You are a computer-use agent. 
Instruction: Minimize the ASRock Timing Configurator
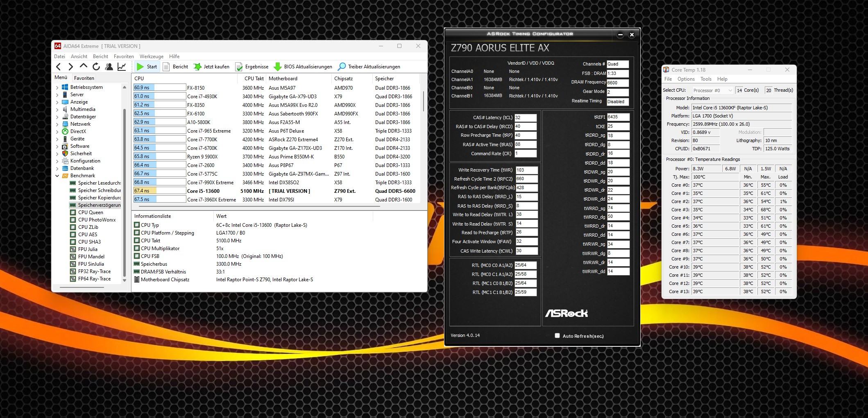pyautogui.click(x=620, y=35)
